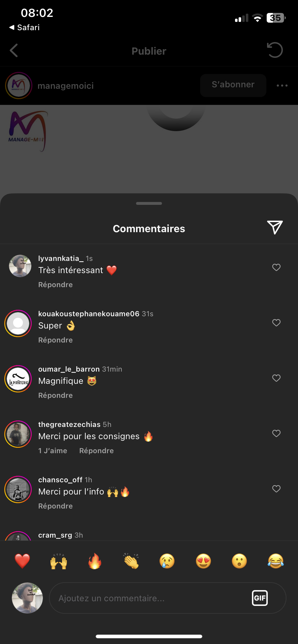This screenshot has width=298, height=644.
Task: Open the three-dot options menu
Action: [282, 86]
